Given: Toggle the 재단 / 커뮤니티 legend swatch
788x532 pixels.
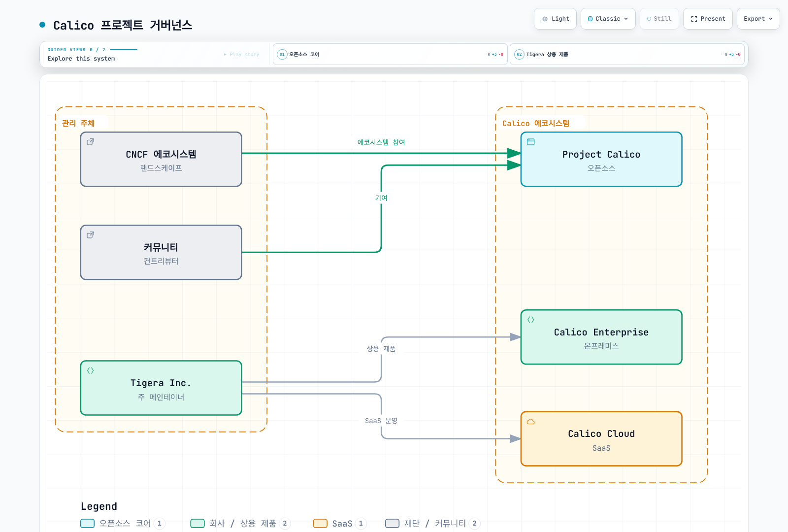Looking at the screenshot, I should [x=392, y=523].
